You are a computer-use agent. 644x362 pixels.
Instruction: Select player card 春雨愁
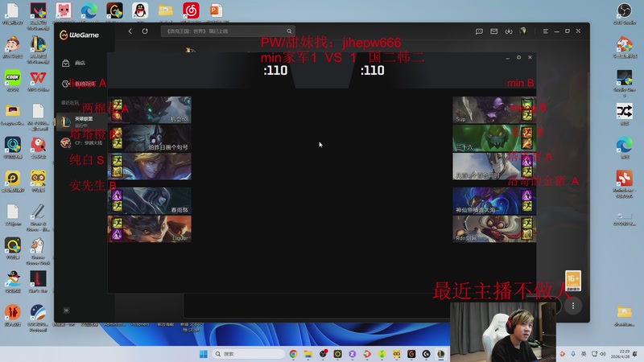(x=150, y=201)
